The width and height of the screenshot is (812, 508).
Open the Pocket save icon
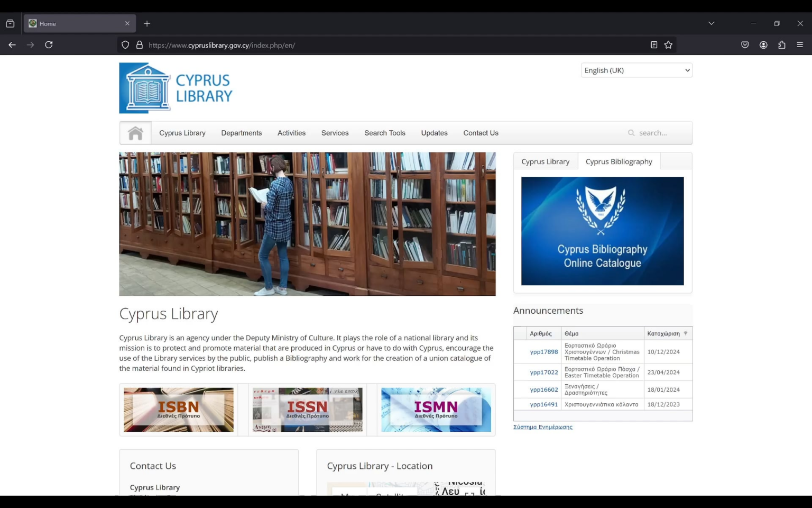click(745, 45)
